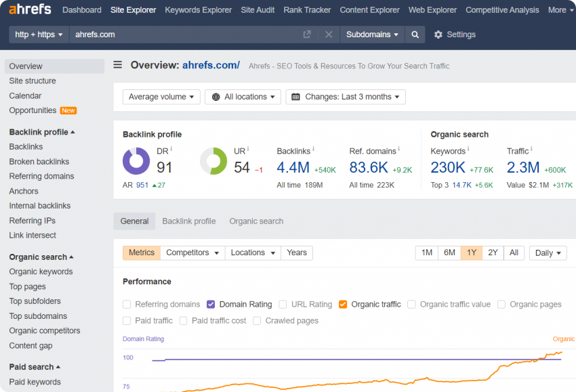576x392 pixels.
Task: Select the Metrics button
Action: pos(142,253)
